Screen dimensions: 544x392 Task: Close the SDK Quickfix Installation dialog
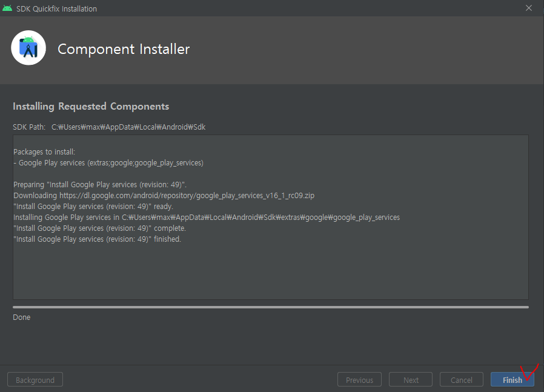coord(529,8)
